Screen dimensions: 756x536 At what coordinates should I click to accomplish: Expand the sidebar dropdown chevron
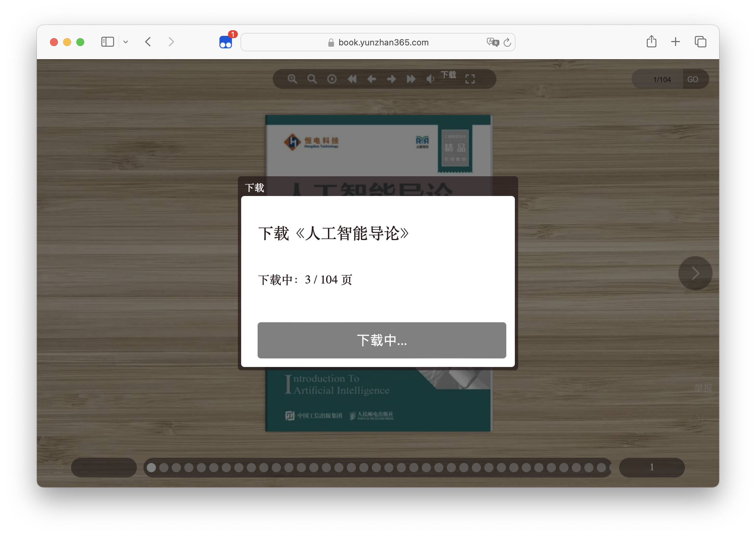[x=126, y=42]
